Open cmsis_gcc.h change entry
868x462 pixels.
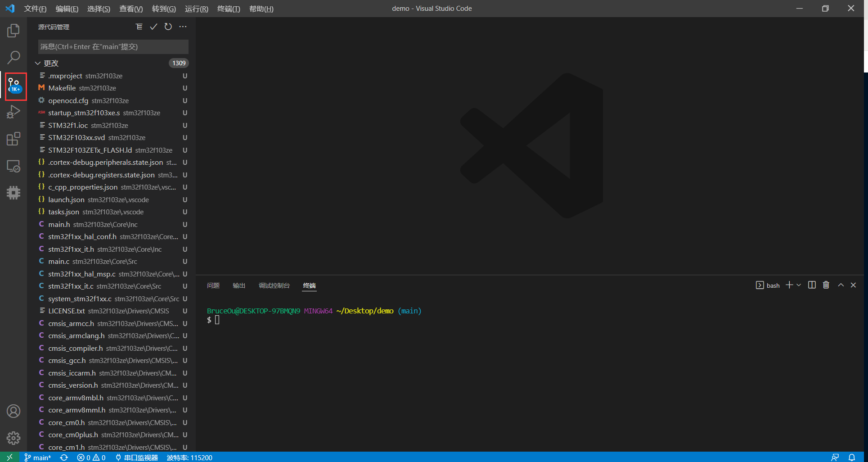click(x=112, y=360)
